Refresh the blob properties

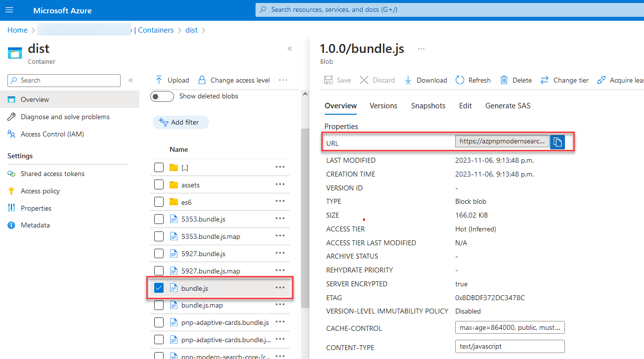coord(473,80)
